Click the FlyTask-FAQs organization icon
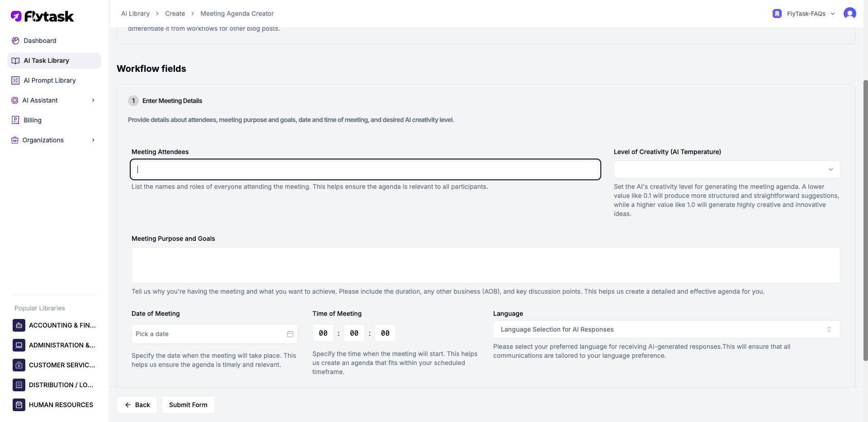This screenshot has height=422, width=868. pos(777,14)
